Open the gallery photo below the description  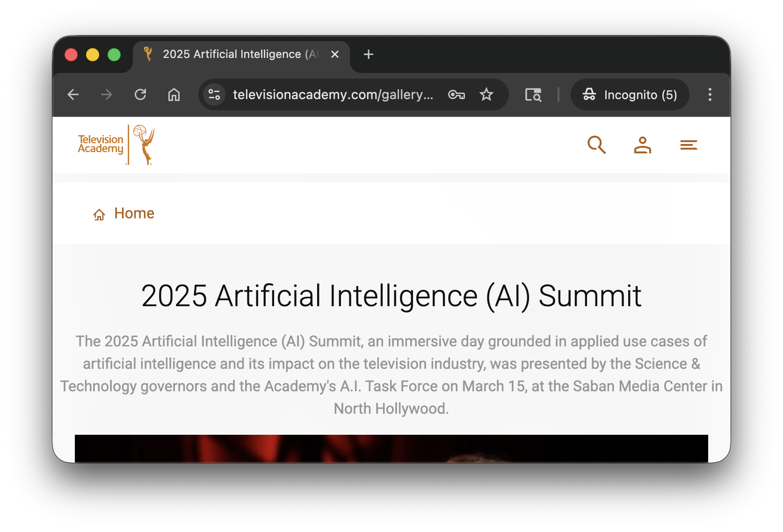coord(391,449)
